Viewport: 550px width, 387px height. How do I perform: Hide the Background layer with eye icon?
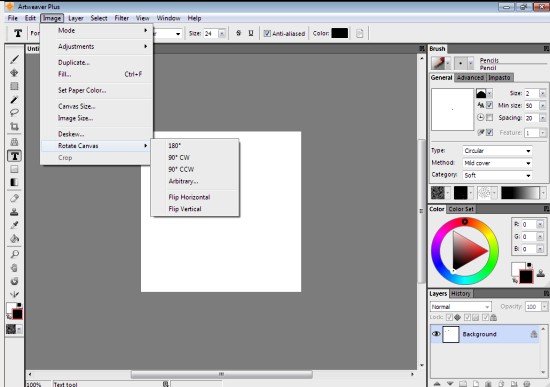pos(436,334)
